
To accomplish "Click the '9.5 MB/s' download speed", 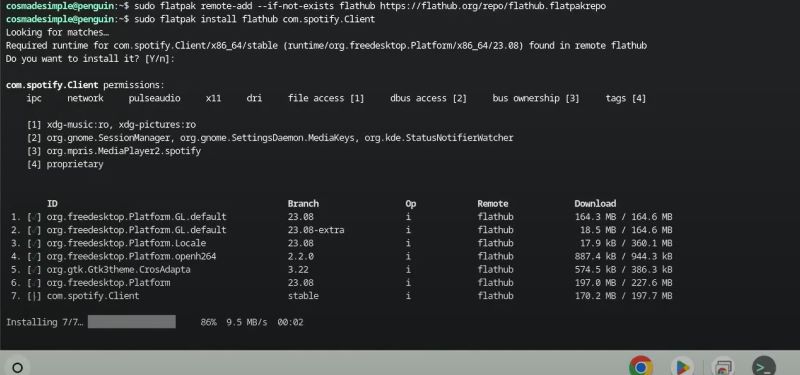I will [x=247, y=322].
